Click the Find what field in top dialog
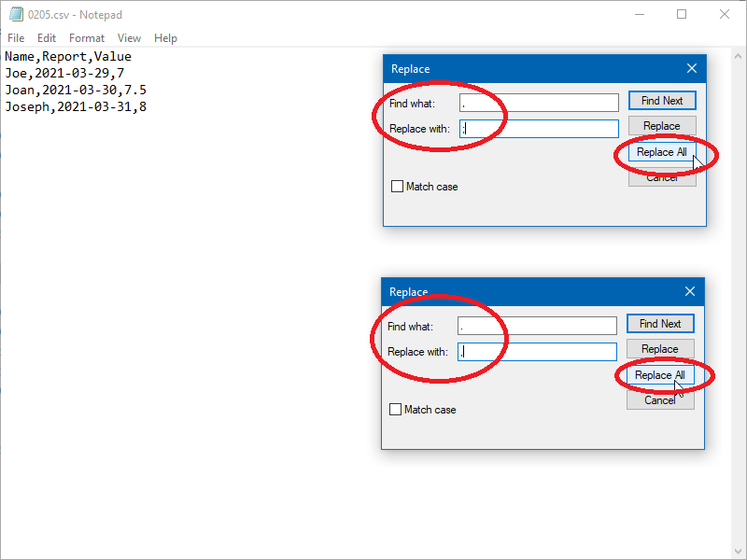The height and width of the screenshot is (560, 747). coord(539,103)
